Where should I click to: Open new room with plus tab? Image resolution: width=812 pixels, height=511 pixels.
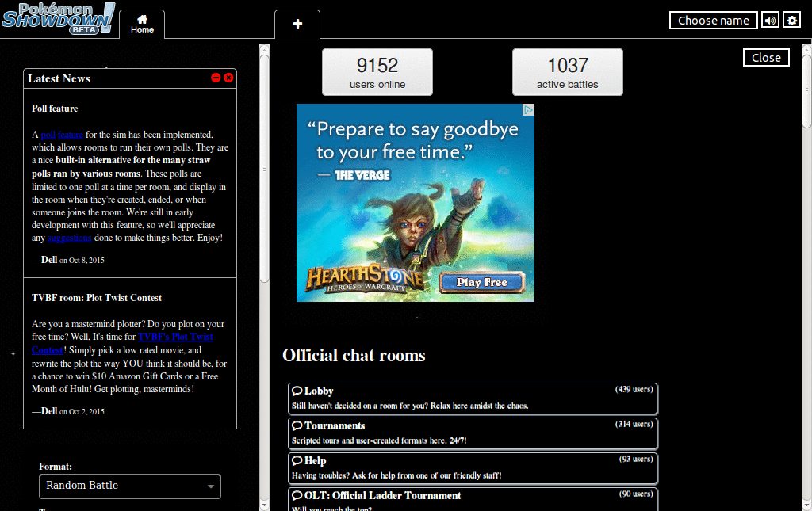(297, 25)
